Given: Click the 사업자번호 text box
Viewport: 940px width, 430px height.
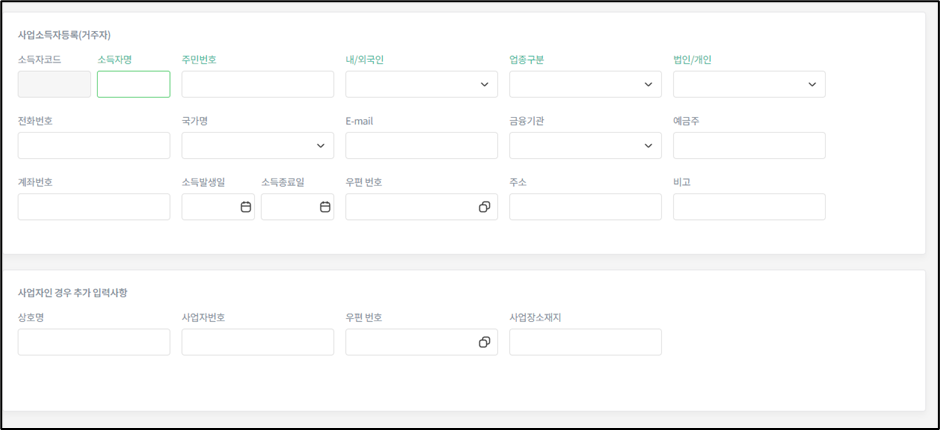Looking at the screenshot, I should (257, 342).
